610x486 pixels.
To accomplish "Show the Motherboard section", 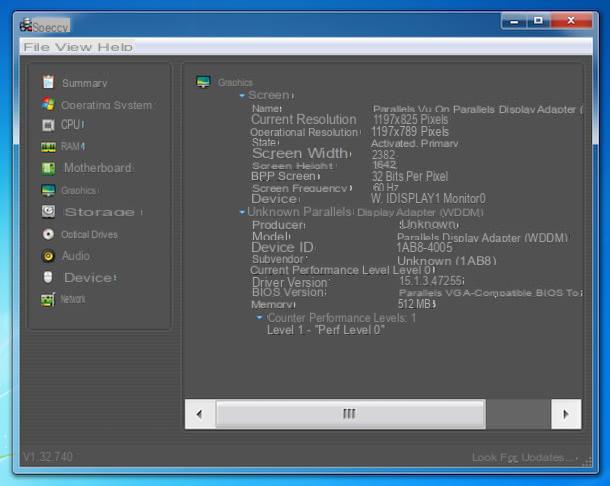I will coord(98,168).
